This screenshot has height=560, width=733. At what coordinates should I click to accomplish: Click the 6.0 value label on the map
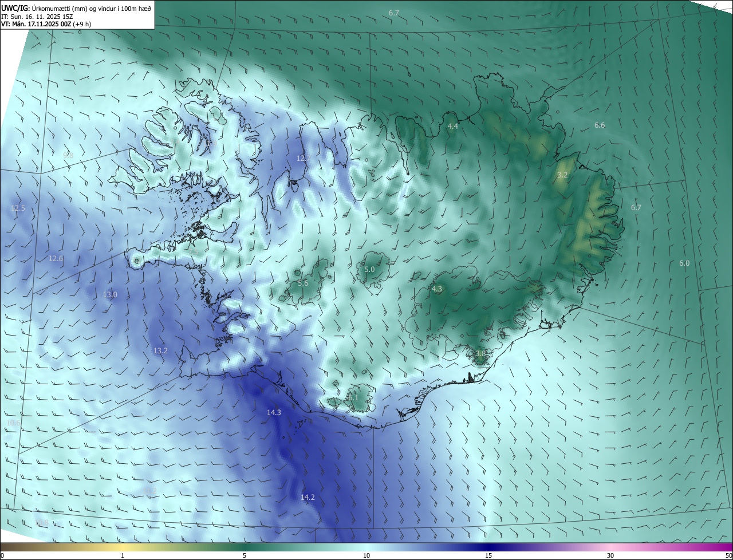click(x=684, y=263)
